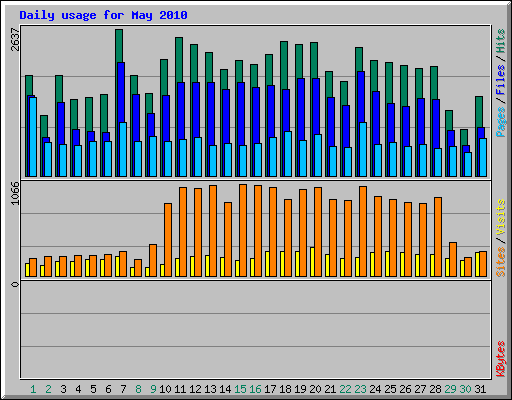Select the 'Hits' legend label
Screen dimensions: 512x400
(x=501, y=41)
